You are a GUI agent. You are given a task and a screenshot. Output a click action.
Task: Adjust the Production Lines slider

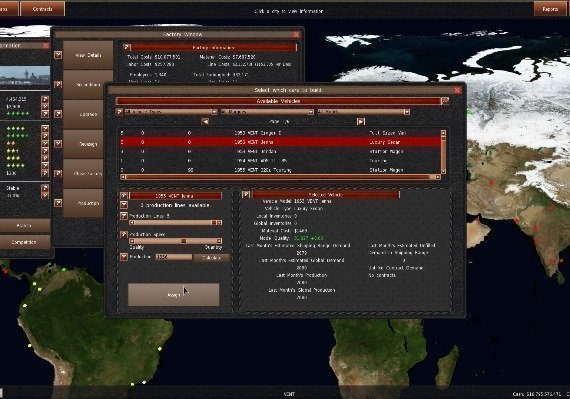pyautogui.click(x=175, y=222)
